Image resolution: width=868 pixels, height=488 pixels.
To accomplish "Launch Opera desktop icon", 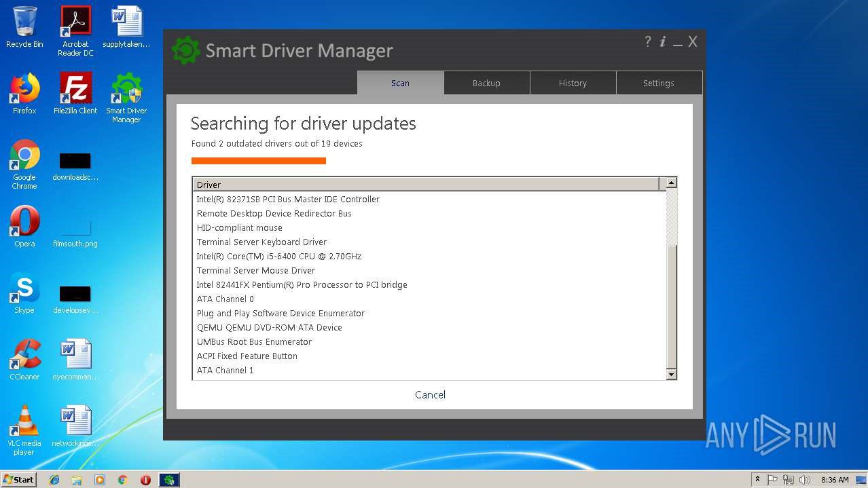I will [24, 227].
